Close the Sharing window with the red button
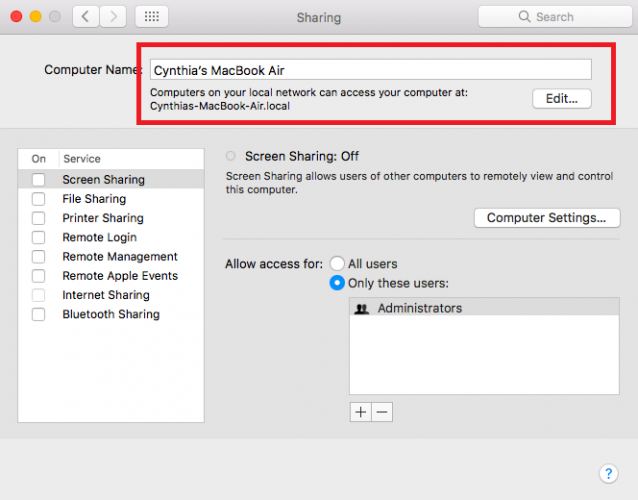 click(16, 16)
